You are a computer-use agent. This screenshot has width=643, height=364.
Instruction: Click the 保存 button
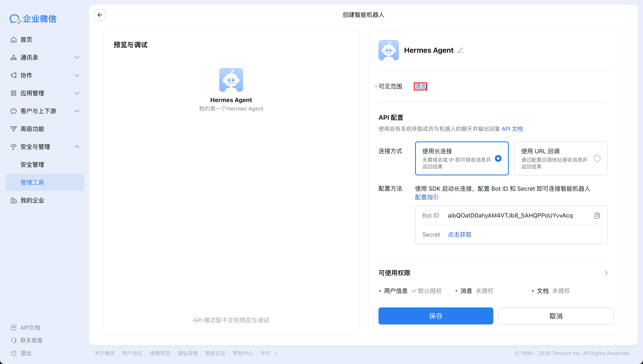[x=435, y=316]
